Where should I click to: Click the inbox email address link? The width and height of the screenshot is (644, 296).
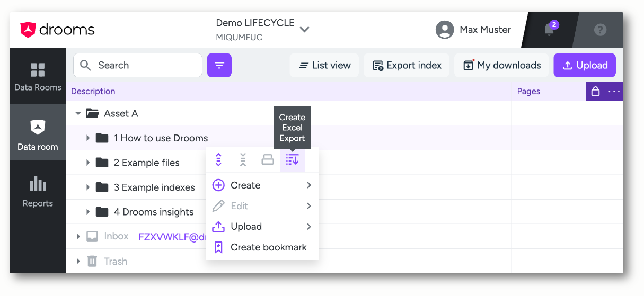tap(172, 237)
